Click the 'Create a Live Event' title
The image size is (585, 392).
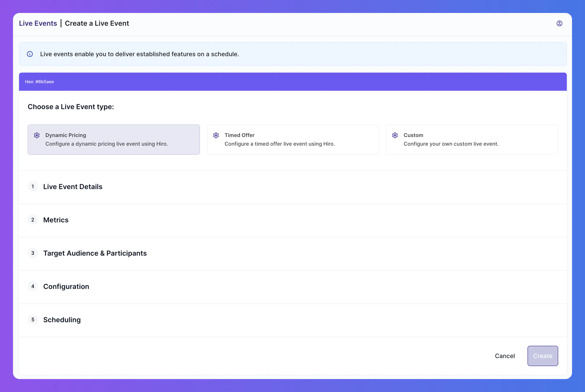coord(97,23)
